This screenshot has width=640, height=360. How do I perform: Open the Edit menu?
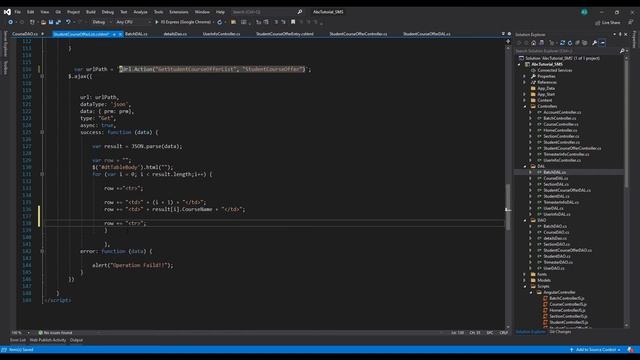[x=31, y=12]
